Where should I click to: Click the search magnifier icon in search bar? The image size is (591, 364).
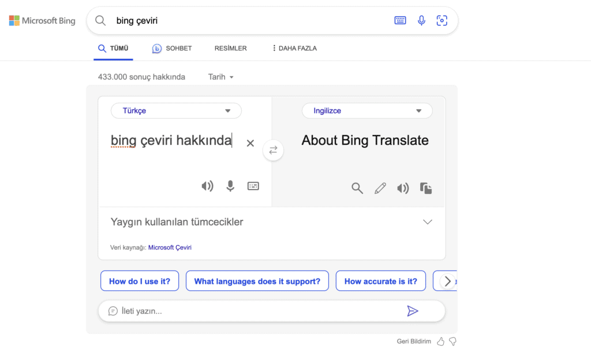pos(100,21)
